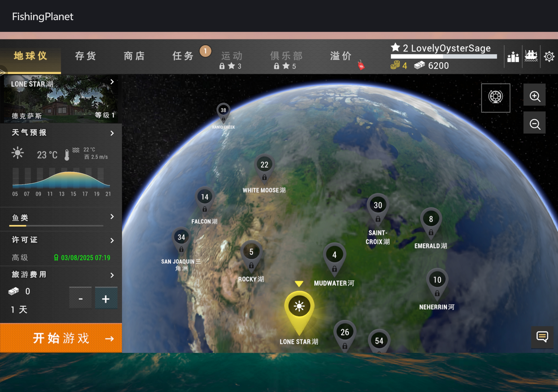Screen dimensions: 558x392
Task: Switch to the 商店 shop tab
Action: click(x=134, y=56)
